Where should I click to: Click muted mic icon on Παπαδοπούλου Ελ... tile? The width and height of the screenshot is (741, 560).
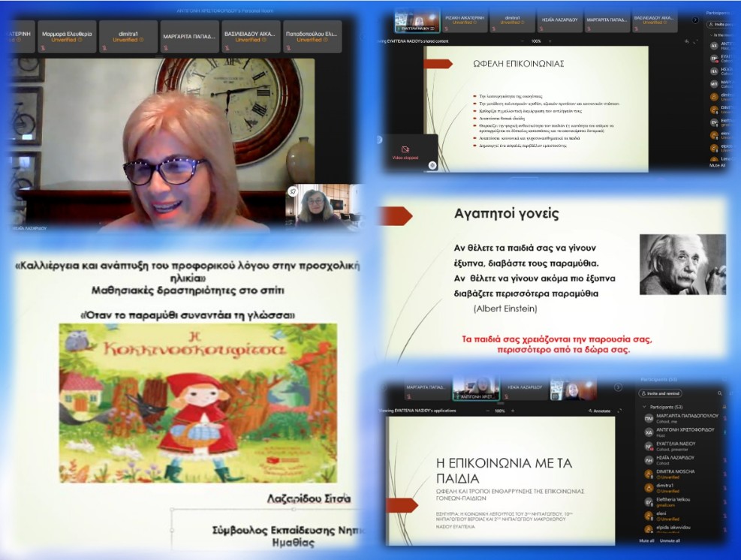click(288, 48)
